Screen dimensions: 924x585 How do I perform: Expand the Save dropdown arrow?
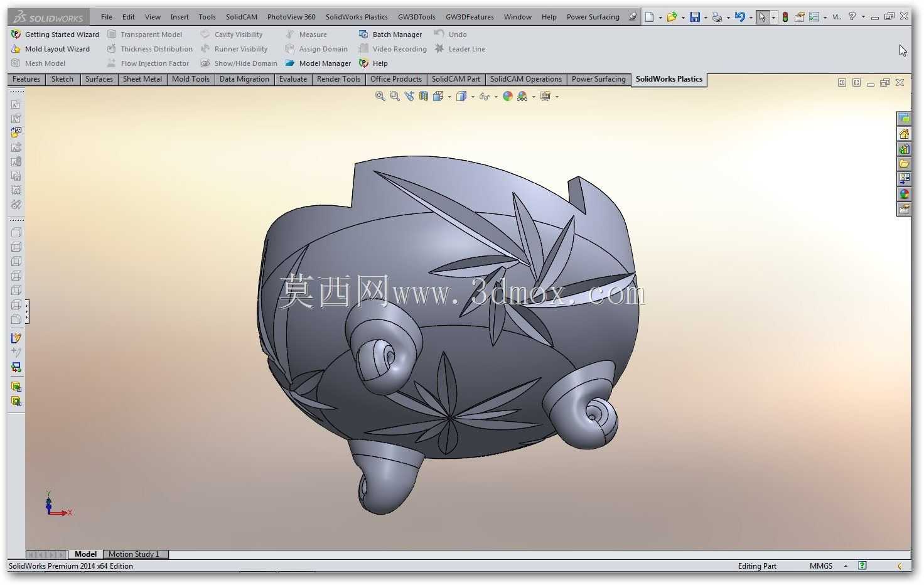pos(706,18)
